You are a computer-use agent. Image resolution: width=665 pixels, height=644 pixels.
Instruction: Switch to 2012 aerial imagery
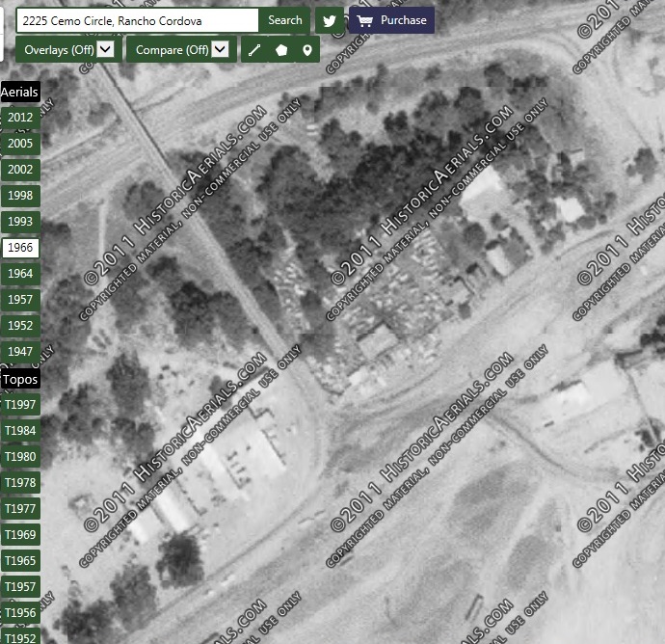pyautogui.click(x=20, y=118)
